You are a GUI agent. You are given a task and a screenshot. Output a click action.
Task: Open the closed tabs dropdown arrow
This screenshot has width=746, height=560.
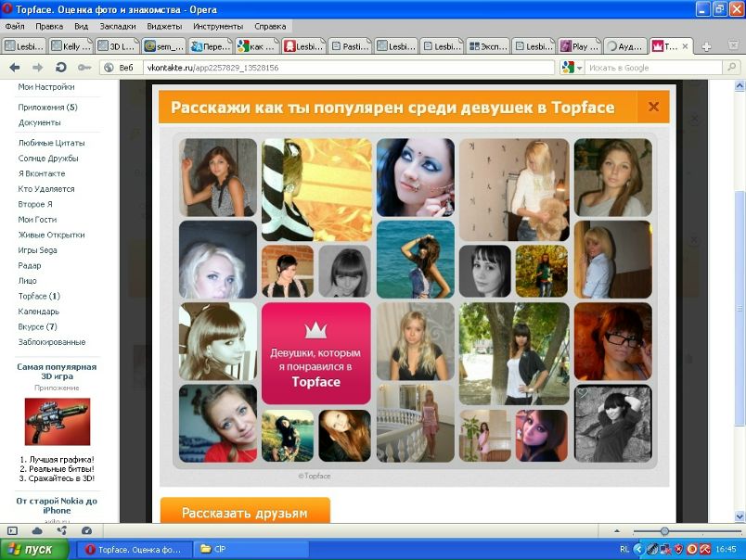point(734,46)
